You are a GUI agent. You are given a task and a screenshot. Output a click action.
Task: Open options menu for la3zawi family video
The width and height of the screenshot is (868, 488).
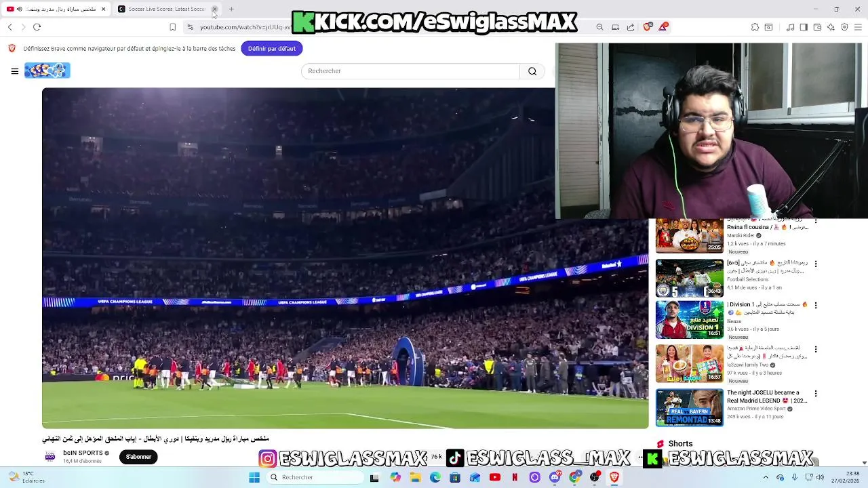pyautogui.click(x=815, y=349)
